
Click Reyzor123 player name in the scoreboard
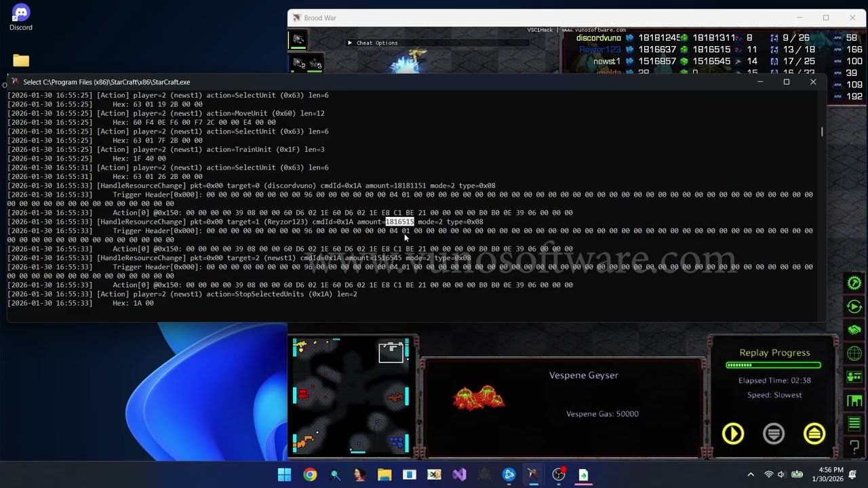tap(599, 49)
